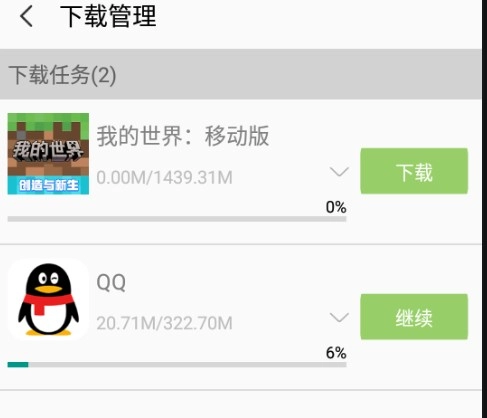Tap the teal filled portion of QQ progress
This screenshot has width=487, height=418.
[18, 365]
